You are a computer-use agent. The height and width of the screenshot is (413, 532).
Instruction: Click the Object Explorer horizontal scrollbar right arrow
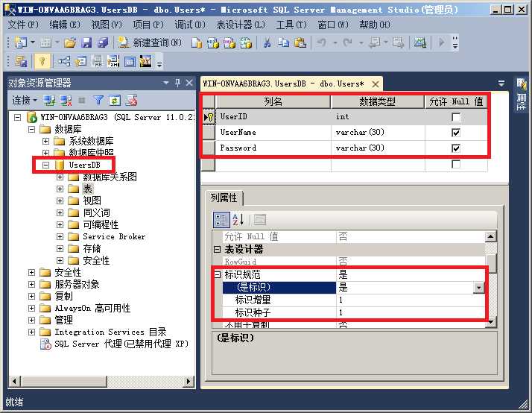tap(188, 382)
